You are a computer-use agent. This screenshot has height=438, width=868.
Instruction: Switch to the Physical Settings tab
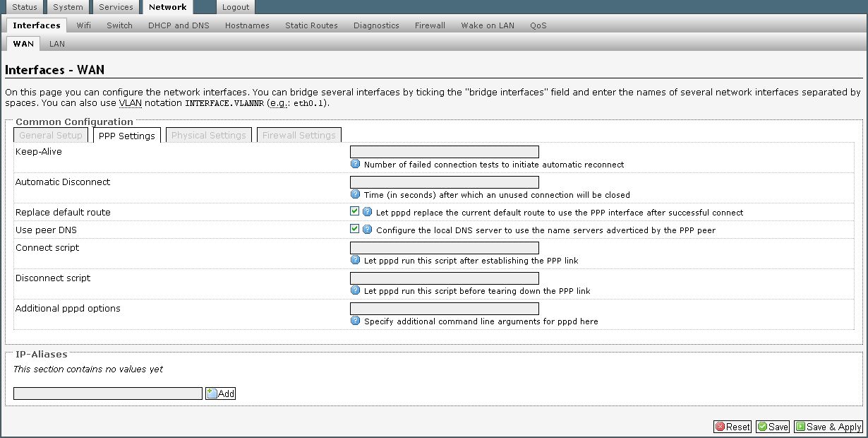click(208, 135)
